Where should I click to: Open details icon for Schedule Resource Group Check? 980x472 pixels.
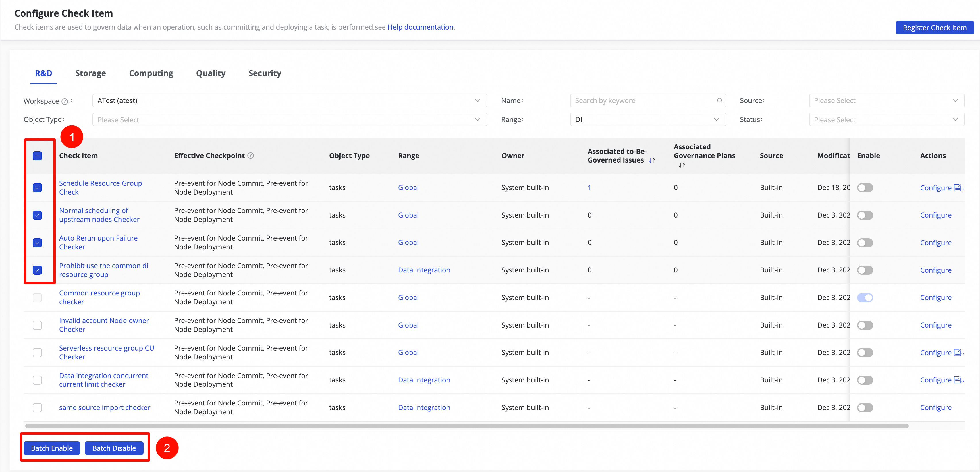[958, 187]
